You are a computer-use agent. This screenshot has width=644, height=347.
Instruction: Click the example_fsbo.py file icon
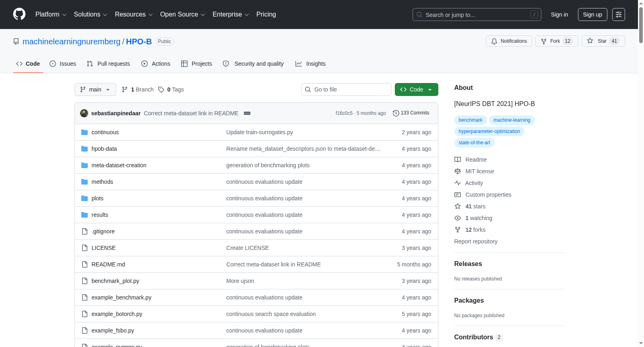click(x=85, y=330)
